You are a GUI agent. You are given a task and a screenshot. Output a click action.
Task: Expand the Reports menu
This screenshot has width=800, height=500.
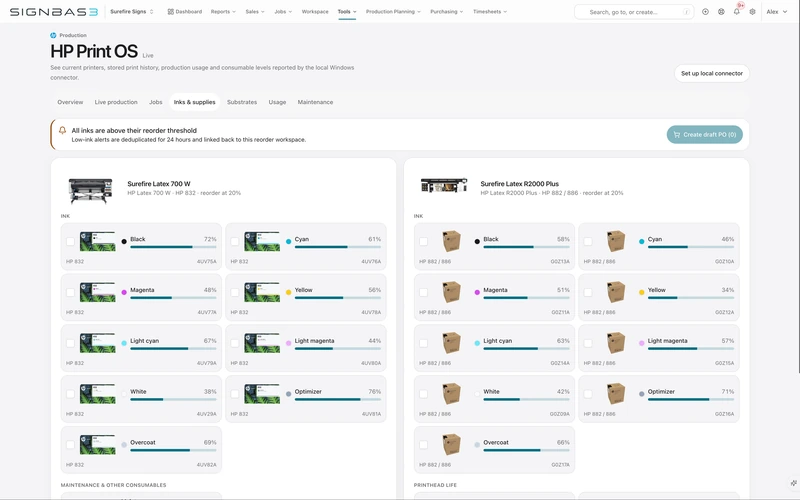click(x=223, y=12)
